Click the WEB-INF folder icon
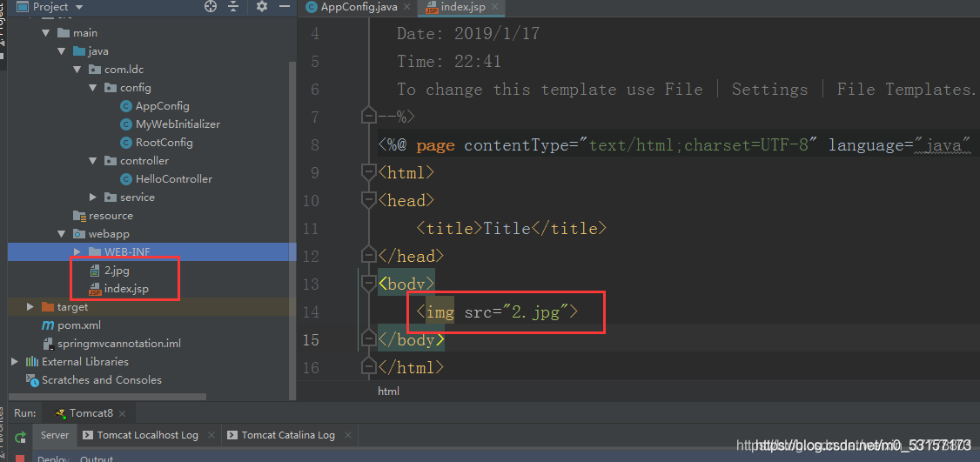Screen dimensions: 980x462 pyautogui.click(x=94, y=252)
